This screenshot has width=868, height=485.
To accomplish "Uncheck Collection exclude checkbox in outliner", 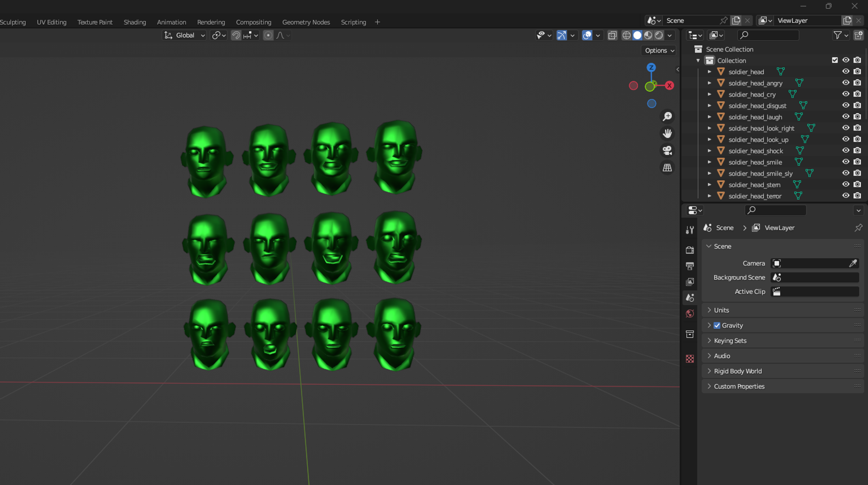I will 835,60.
